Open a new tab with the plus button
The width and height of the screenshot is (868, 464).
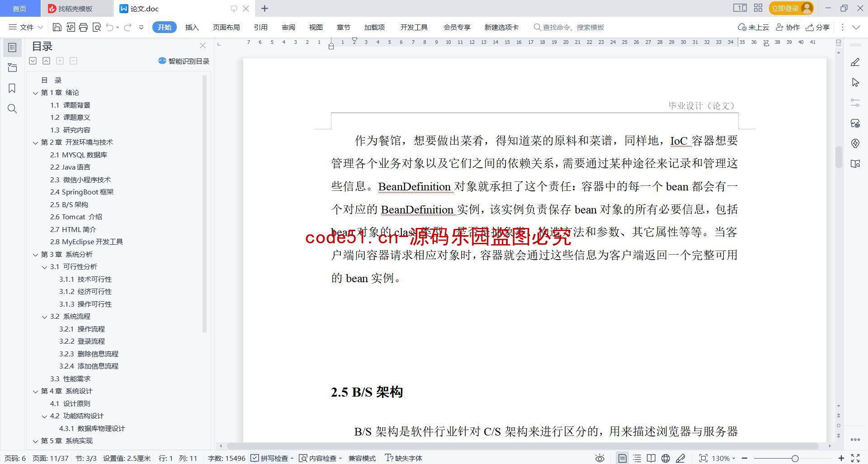tap(265, 8)
